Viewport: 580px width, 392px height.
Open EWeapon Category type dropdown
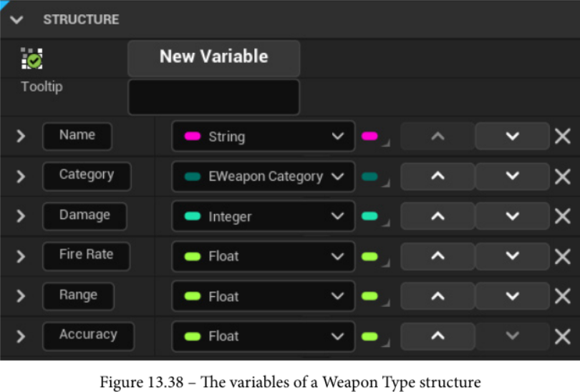click(263, 176)
